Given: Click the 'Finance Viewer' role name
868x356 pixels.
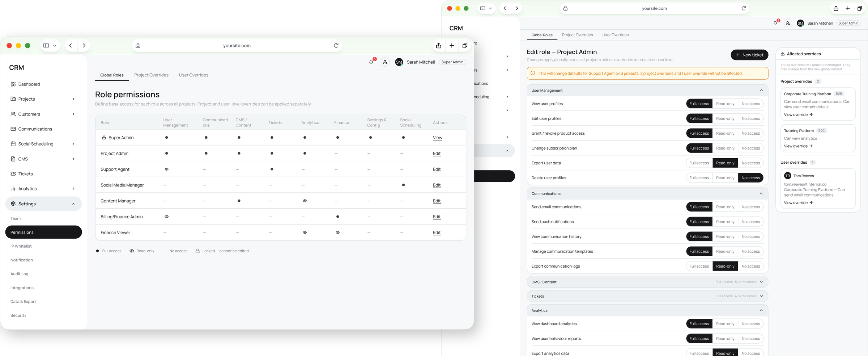Looking at the screenshot, I should pyautogui.click(x=115, y=233).
